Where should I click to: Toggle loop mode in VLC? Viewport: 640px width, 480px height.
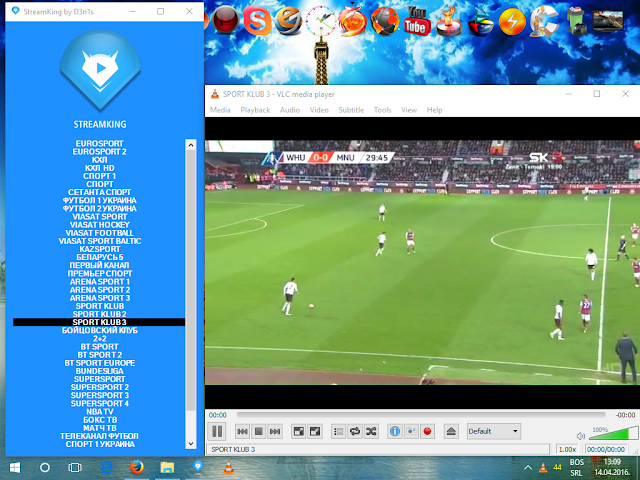tap(355, 431)
